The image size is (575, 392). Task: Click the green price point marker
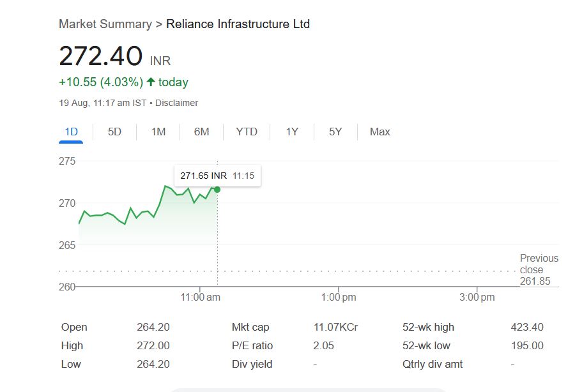click(217, 189)
